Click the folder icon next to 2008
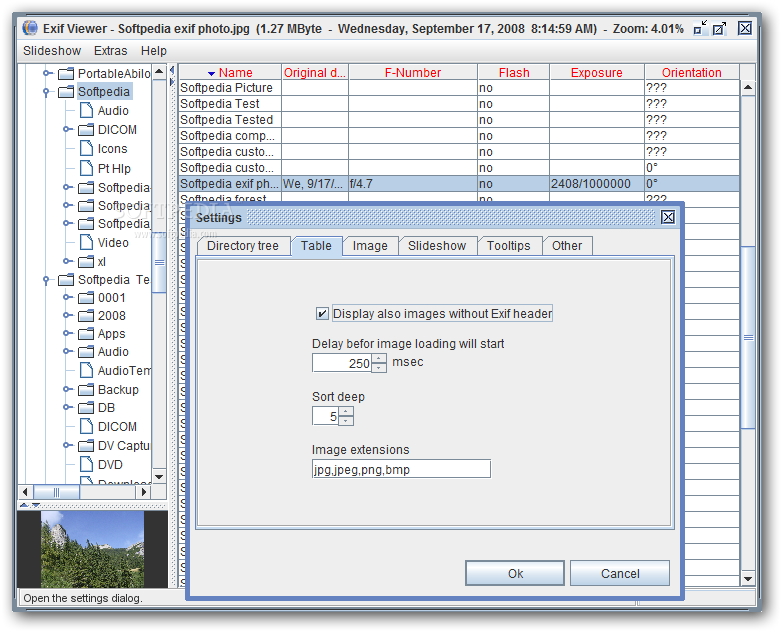Viewport: 782px width, 632px height. [x=86, y=315]
